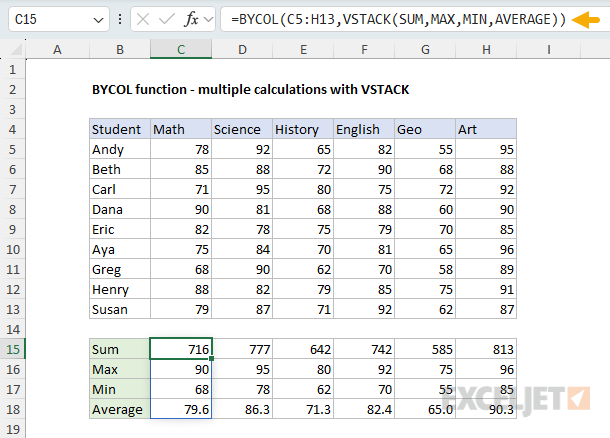
Task: Select Science average cell 86.3
Action: pos(242,409)
